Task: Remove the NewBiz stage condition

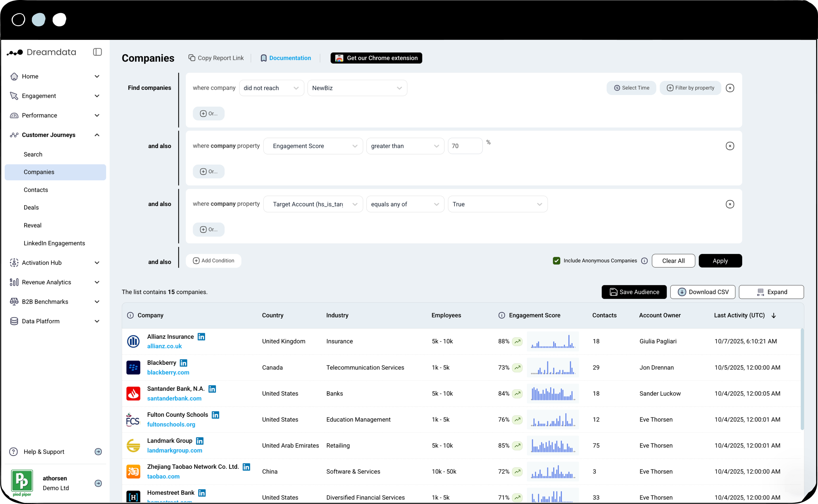Action: pyautogui.click(x=730, y=88)
